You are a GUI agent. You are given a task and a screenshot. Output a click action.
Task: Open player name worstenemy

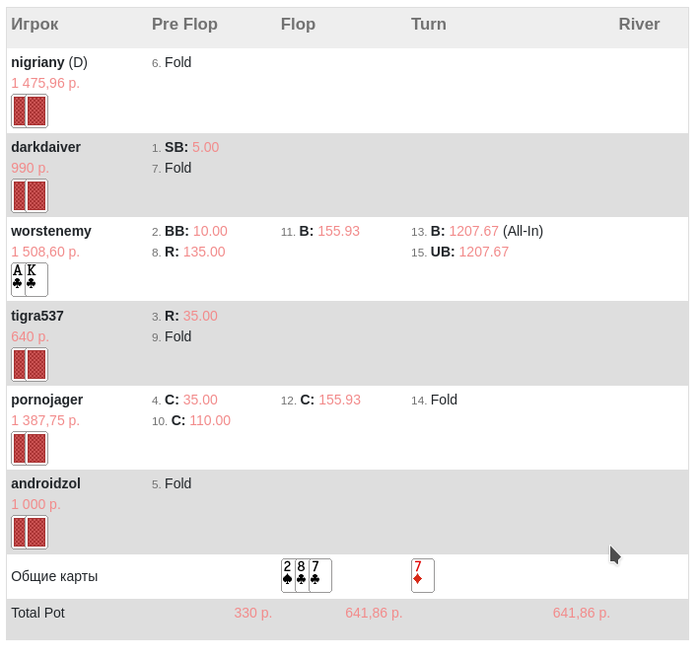tap(51, 231)
